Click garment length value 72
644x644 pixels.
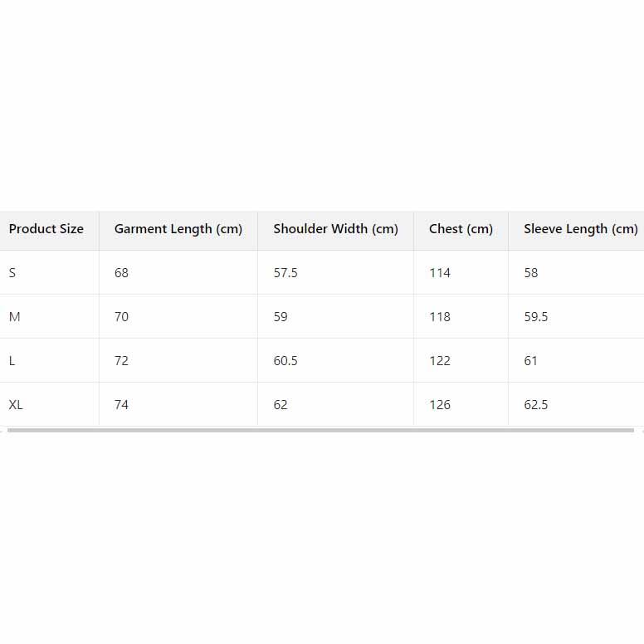coord(122,361)
